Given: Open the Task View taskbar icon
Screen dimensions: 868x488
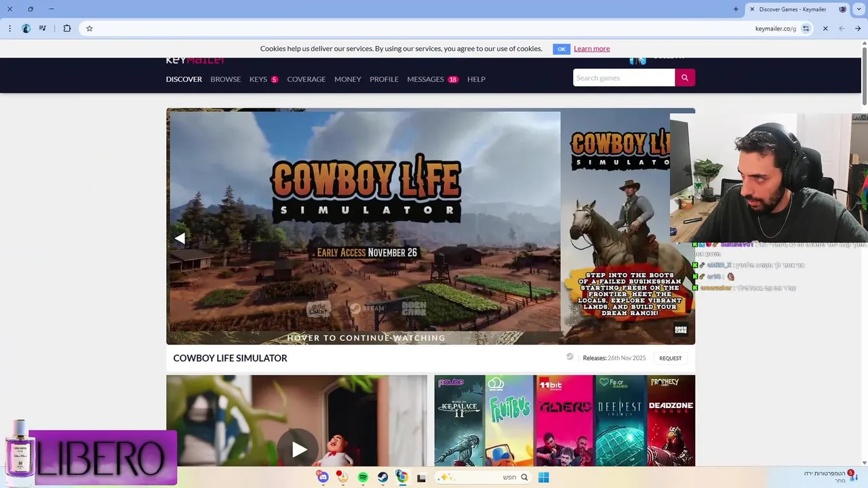Looking at the screenshot, I should 421,477.
